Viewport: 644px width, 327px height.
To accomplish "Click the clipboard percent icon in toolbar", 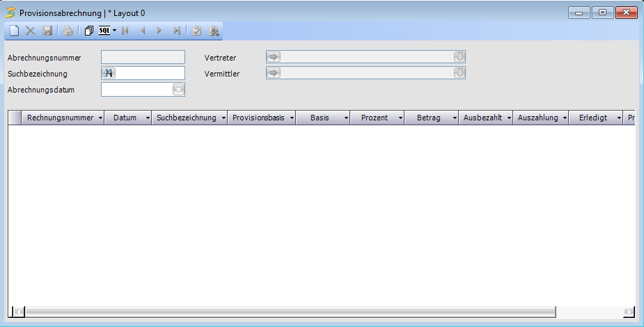I will coord(214,31).
